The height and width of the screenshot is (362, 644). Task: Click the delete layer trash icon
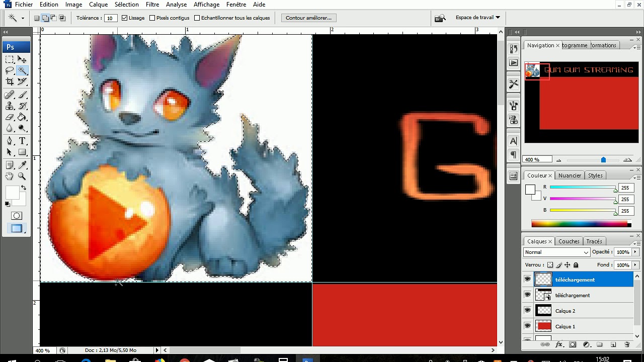click(627, 345)
